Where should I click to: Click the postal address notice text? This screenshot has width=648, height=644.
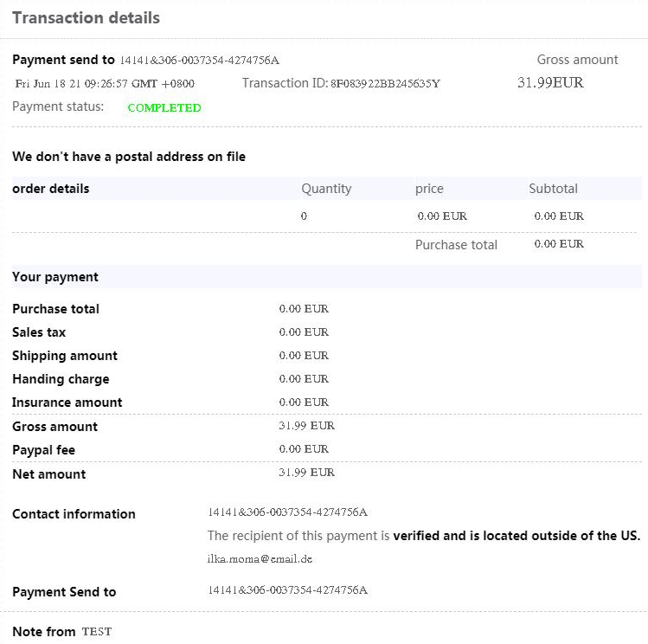(129, 157)
